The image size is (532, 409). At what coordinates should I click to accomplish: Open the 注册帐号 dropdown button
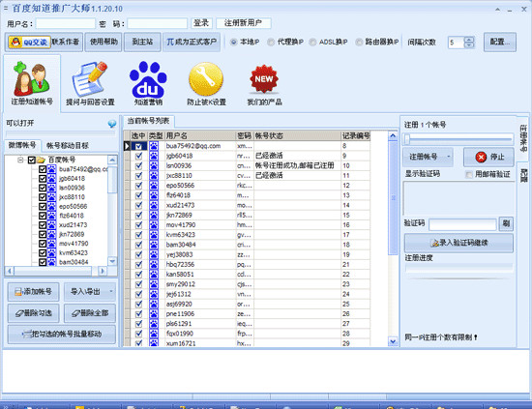429,157
